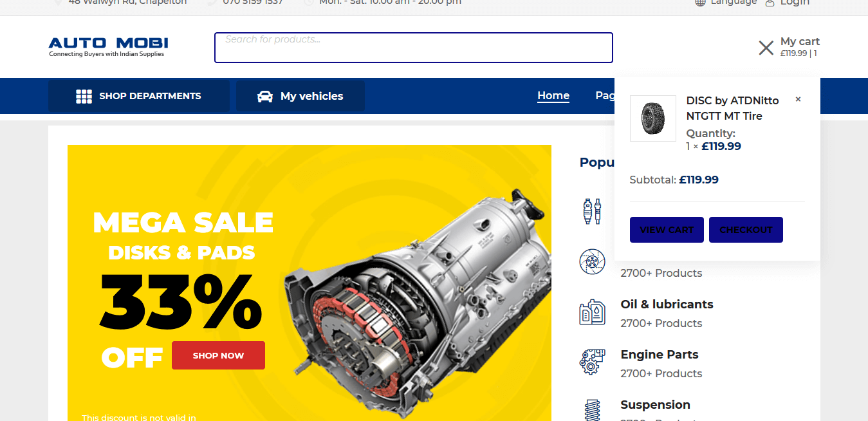Screen dimensions: 868x421
Task: Click the brake disc category icon
Action: (592, 261)
